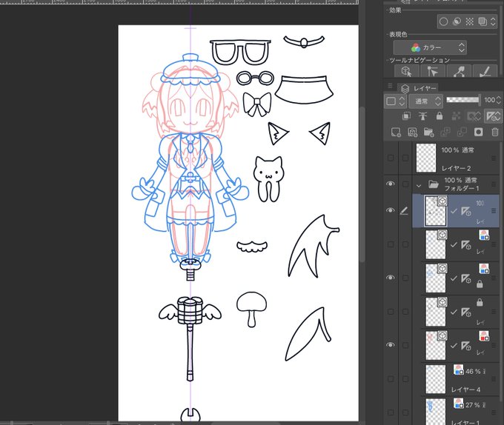Click the selected vector layer thumbnail
Viewport: 504px width, 425px height.
(x=436, y=211)
